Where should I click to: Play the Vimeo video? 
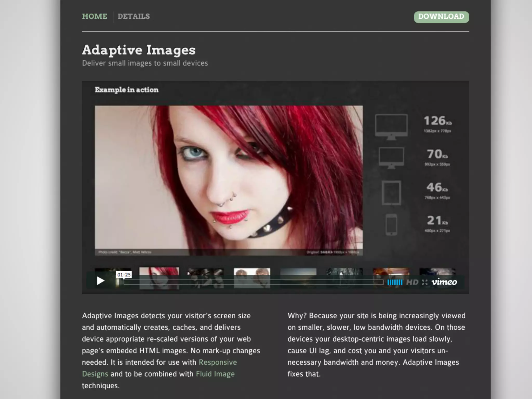click(101, 281)
